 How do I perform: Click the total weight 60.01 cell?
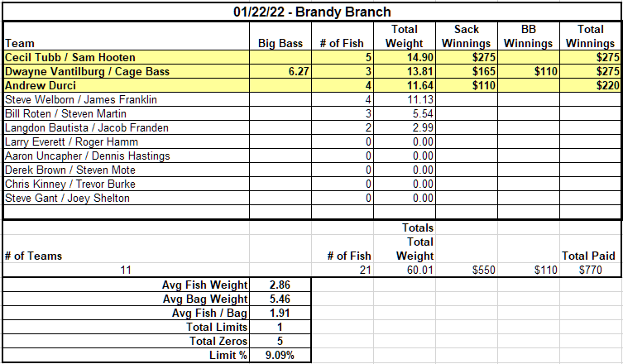(405, 270)
